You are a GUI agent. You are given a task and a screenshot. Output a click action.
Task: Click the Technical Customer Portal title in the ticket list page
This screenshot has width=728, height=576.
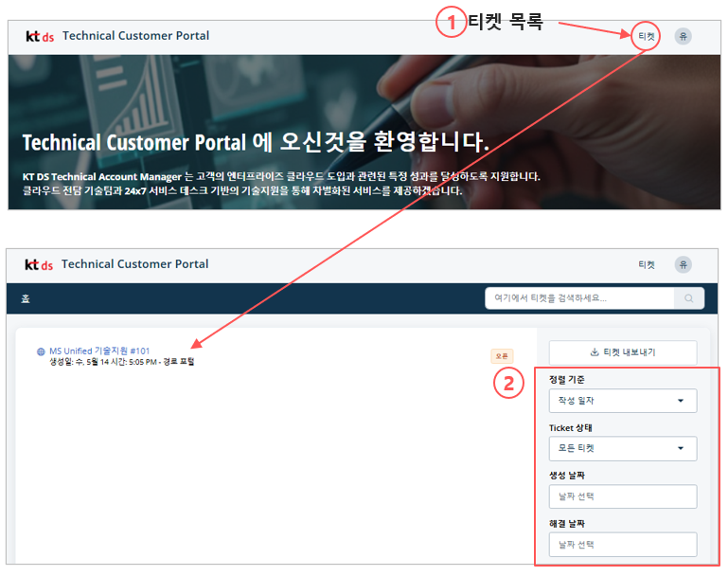(134, 264)
